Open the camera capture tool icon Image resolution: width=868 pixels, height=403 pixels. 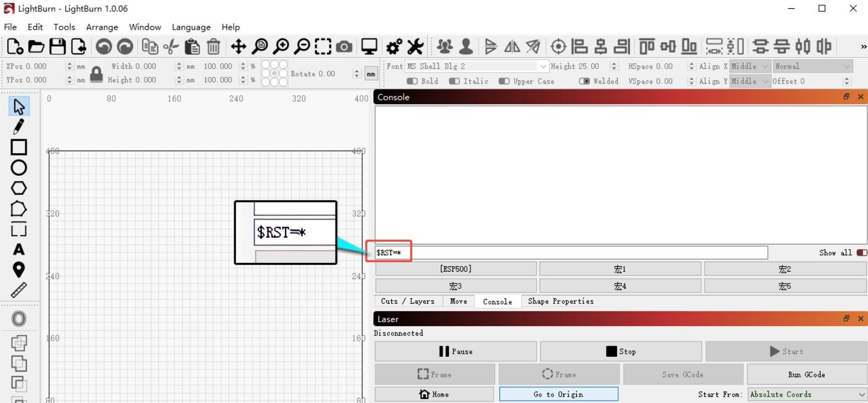(344, 46)
